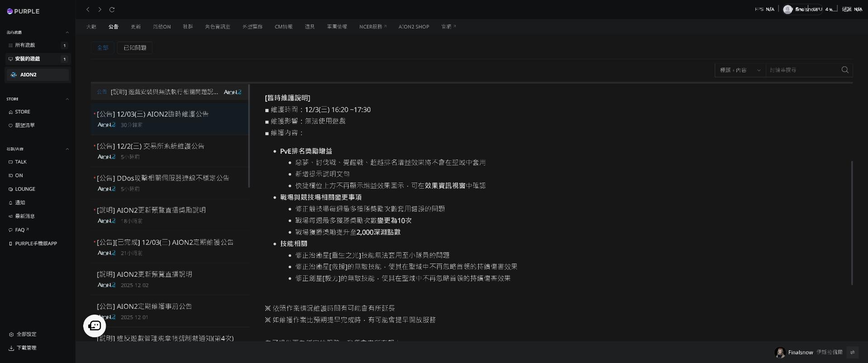Viewport: 868px width, 363px height.
Task: Open the AION2 SHOP tab
Action: point(414,27)
